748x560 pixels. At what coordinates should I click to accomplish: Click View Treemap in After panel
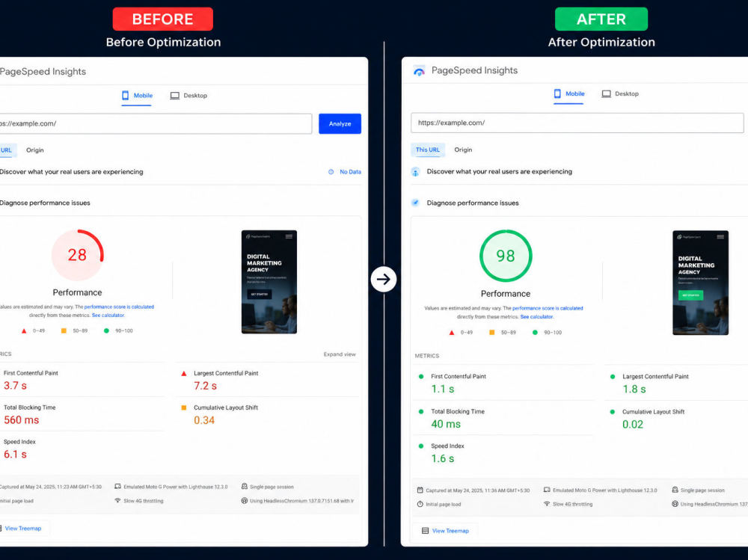click(450, 531)
